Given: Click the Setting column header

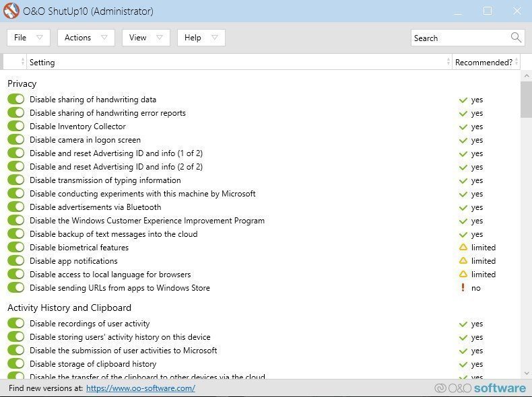Looking at the screenshot, I should pos(236,62).
